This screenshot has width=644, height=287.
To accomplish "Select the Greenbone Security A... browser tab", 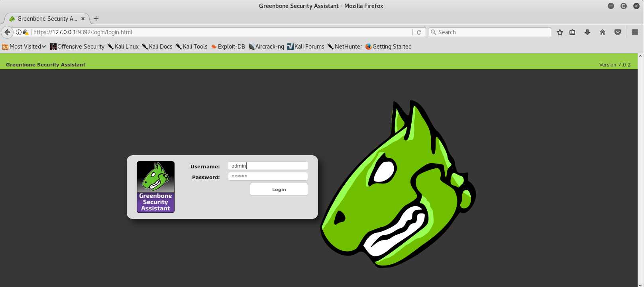I will click(47, 19).
